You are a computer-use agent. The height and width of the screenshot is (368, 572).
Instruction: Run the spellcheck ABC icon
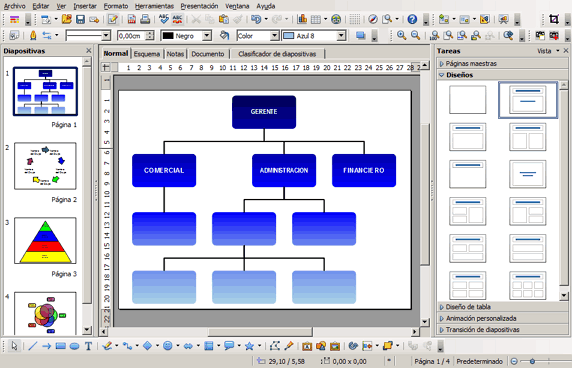[164, 19]
